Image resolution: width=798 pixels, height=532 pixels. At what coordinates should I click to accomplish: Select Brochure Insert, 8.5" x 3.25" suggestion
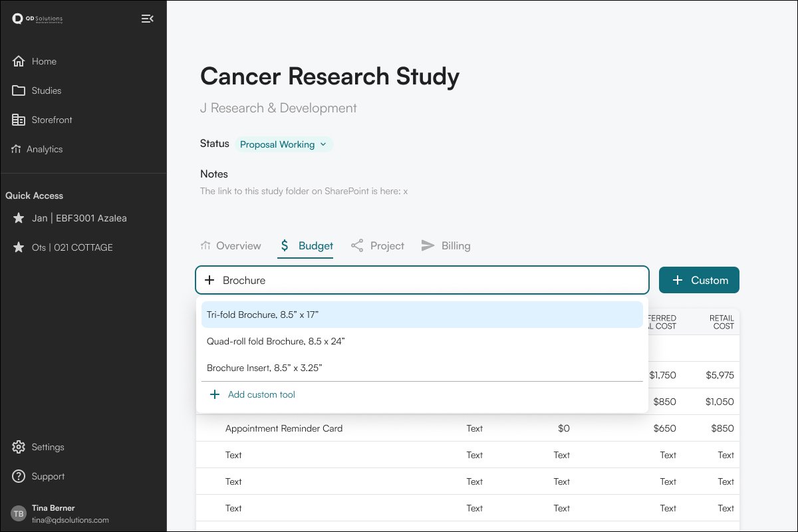[x=422, y=368]
